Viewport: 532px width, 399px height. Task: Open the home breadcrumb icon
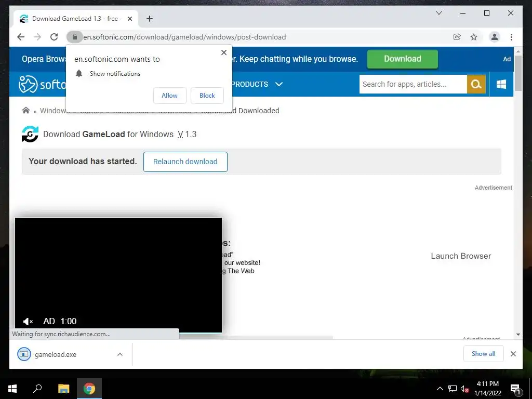pyautogui.click(x=26, y=110)
